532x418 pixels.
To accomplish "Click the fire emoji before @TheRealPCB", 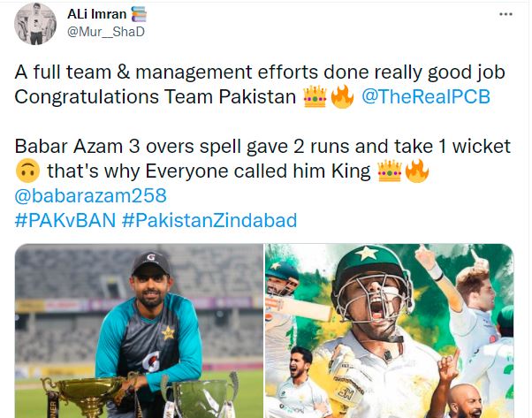I will click(x=342, y=96).
